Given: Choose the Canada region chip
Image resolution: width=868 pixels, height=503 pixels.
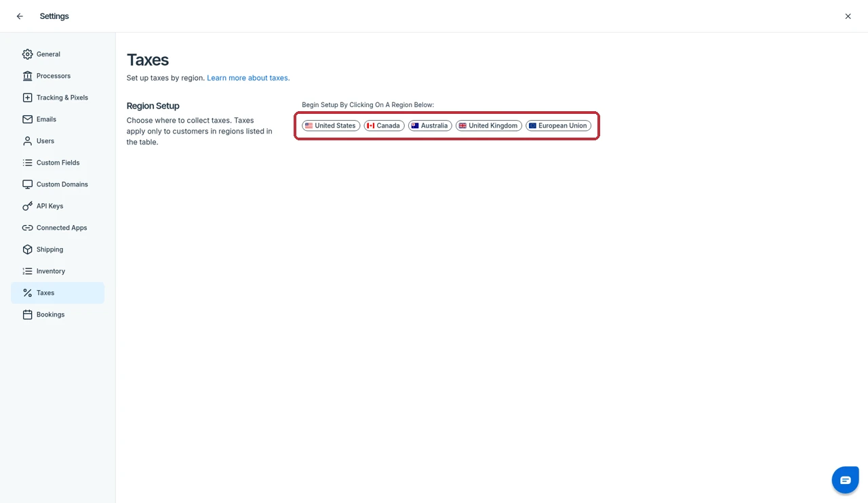Looking at the screenshot, I should coord(384,125).
